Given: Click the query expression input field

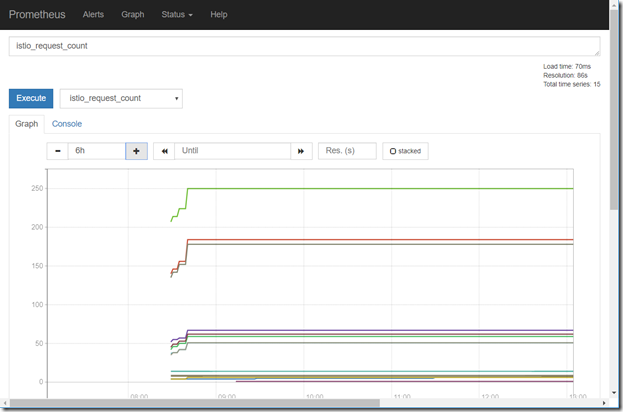Looking at the screenshot, I should (x=300, y=47).
